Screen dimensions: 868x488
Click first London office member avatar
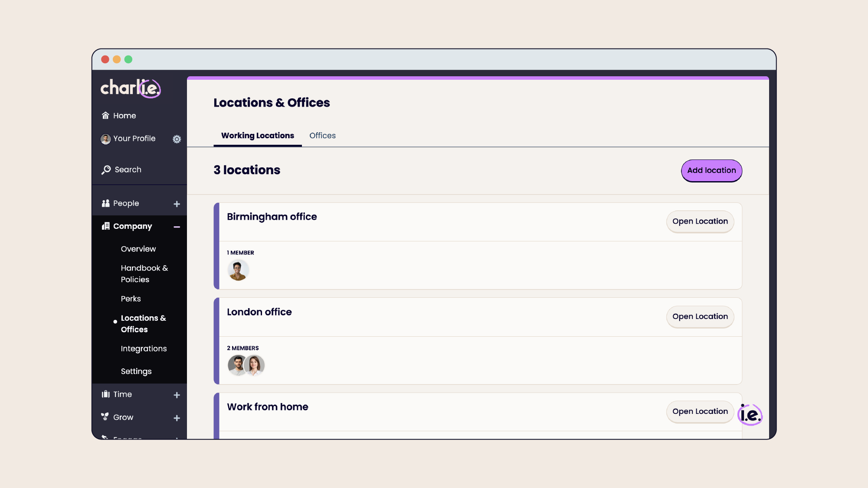(x=237, y=365)
